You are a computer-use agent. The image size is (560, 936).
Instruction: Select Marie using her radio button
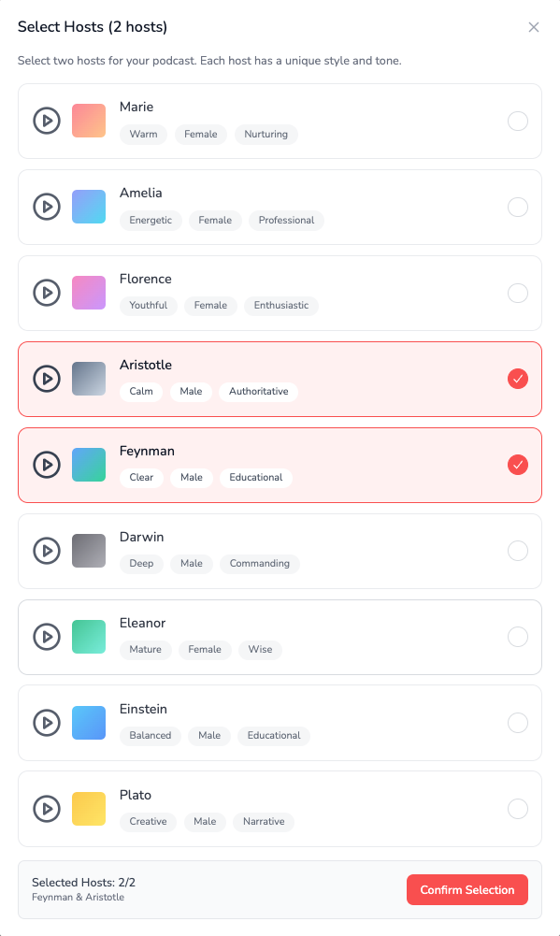(518, 122)
